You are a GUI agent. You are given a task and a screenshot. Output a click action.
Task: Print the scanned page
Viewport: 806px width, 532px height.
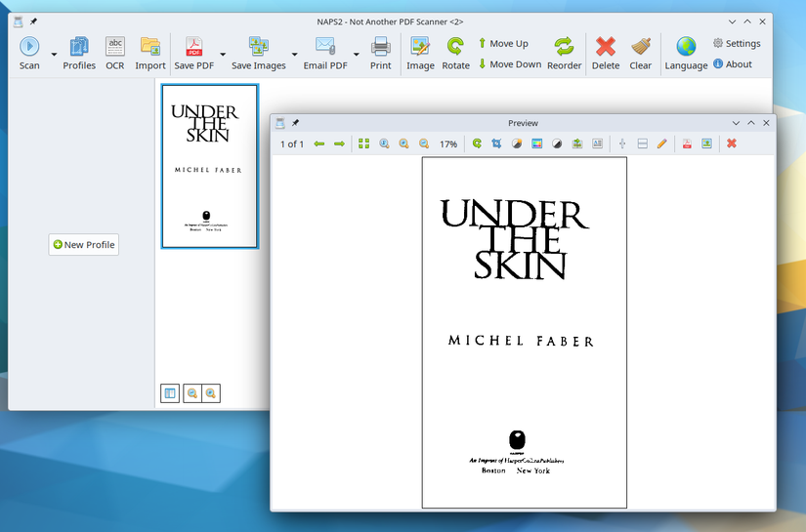tap(380, 54)
